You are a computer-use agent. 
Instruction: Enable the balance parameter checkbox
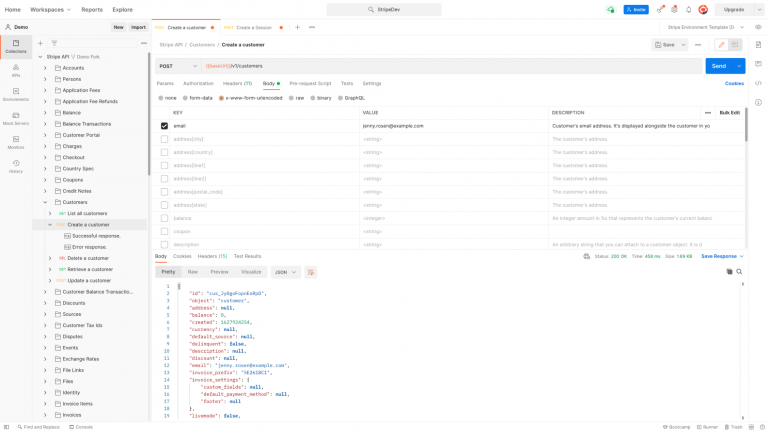[164, 218]
